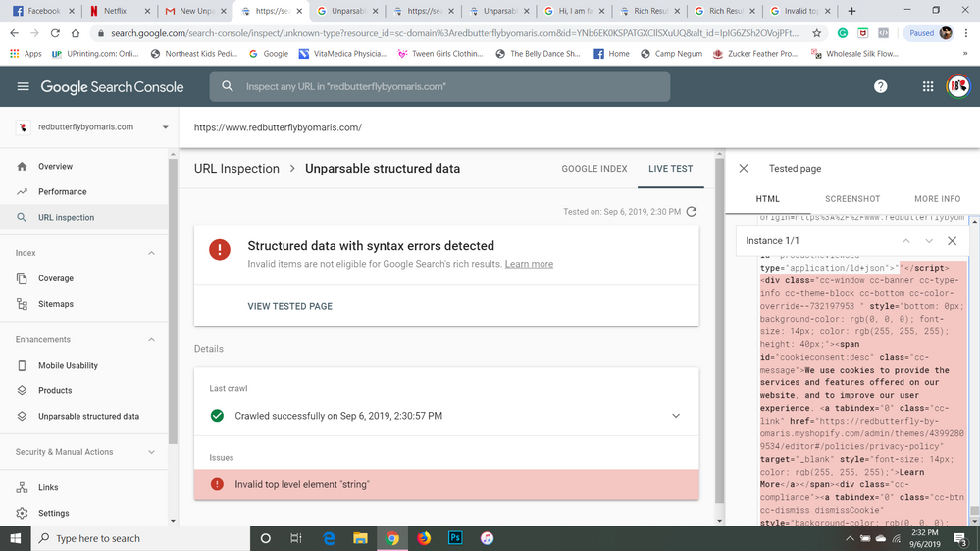Switch to the MORE INFO tab
Image resolution: width=980 pixels, height=551 pixels.
click(x=938, y=199)
